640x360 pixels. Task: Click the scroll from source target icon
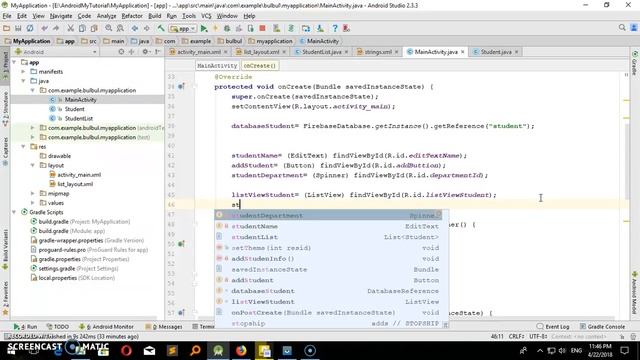point(121,52)
